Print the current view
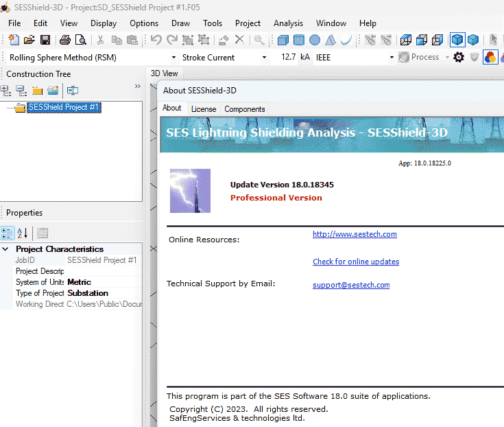Screen dimensions: 504x427 [x=65, y=40]
